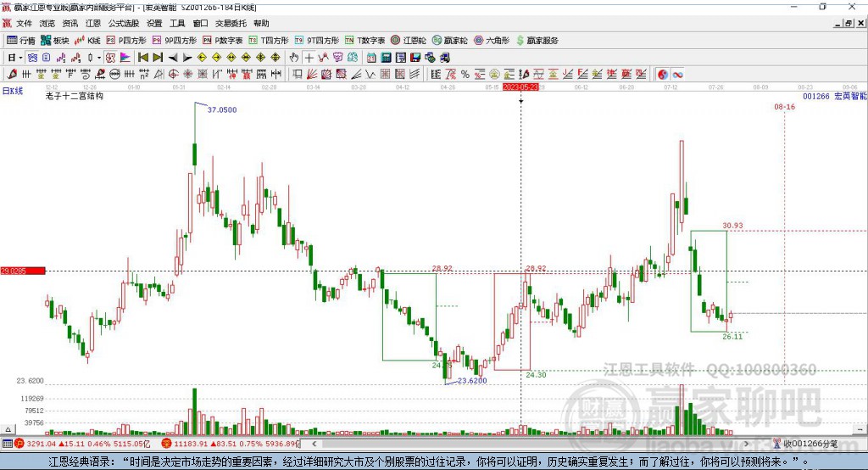Click the table icon in status bar
868x470 pixels.
[x=7, y=444]
